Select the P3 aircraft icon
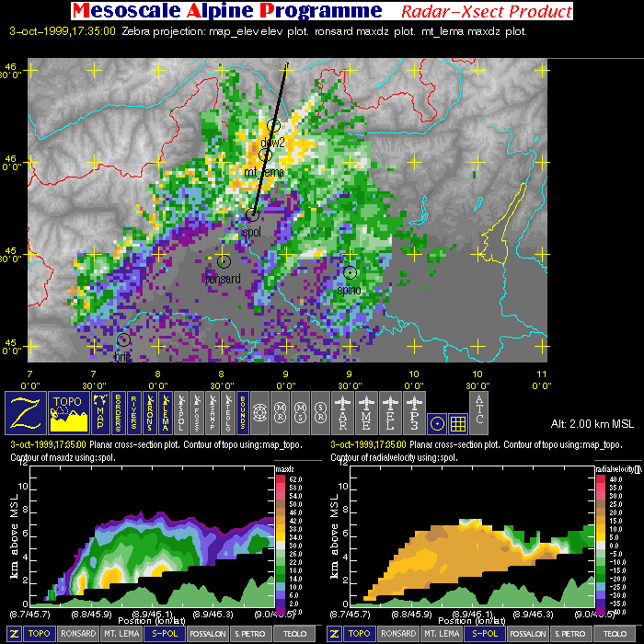Screen dimensions: 644x644 [x=414, y=413]
